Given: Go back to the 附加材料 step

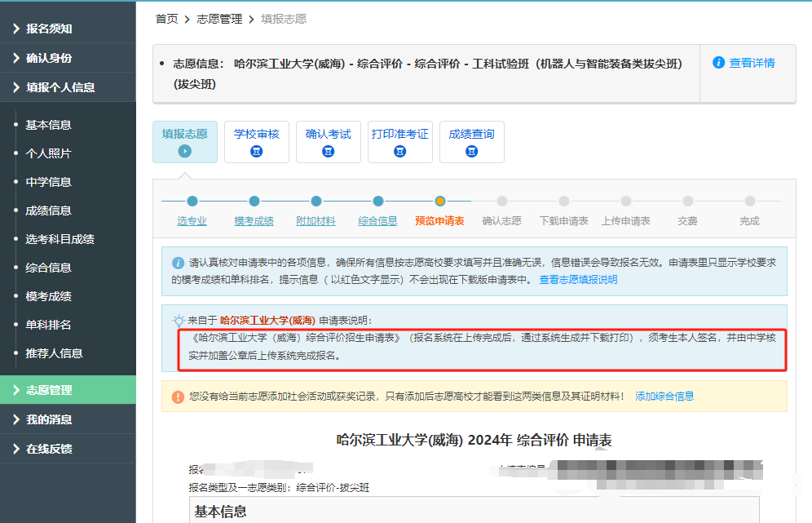Looking at the screenshot, I should coord(316,221).
